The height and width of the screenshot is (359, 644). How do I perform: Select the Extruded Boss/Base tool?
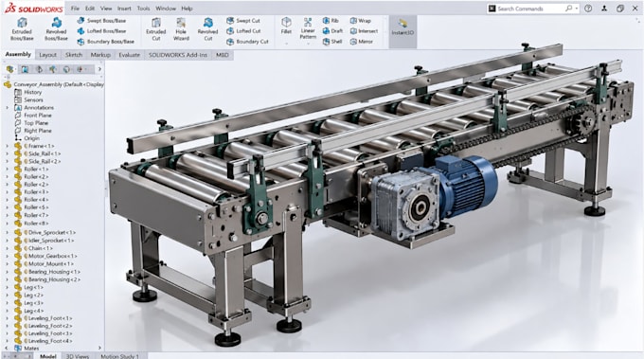coord(22,28)
